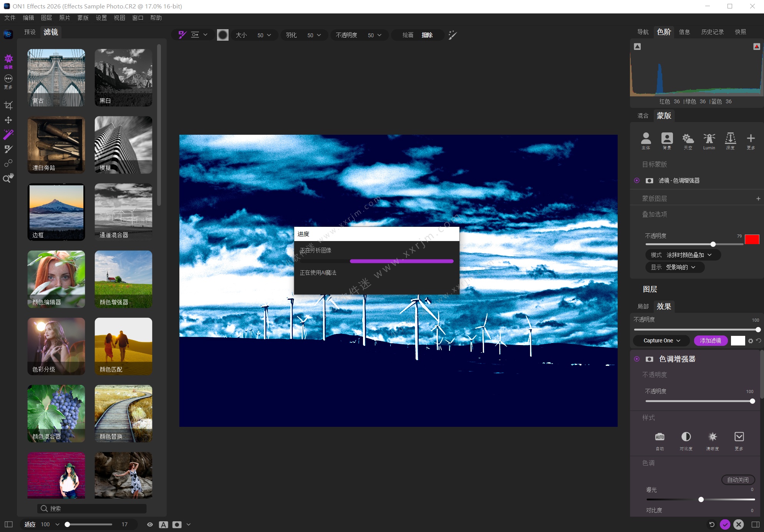764x532 pixels.
Task: Toggle shadow clipping warning in histogram
Action: (637, 46)
